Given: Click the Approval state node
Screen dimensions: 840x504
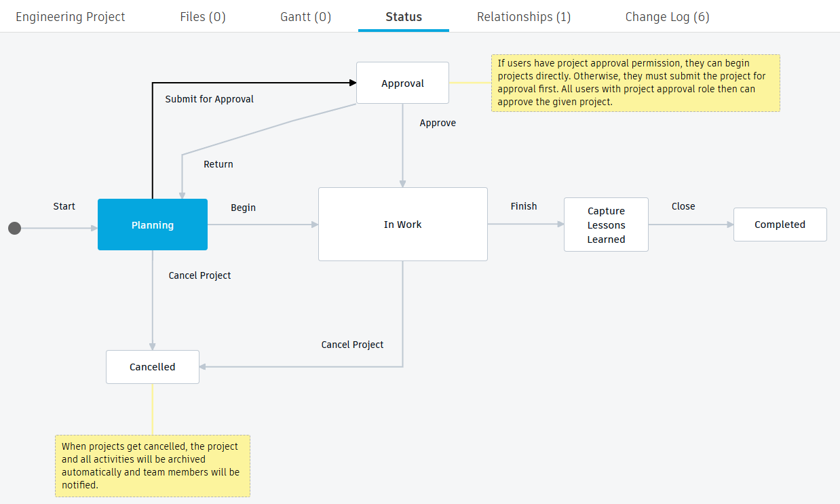Looking at the screenshot, I should (x=403, y=83).
